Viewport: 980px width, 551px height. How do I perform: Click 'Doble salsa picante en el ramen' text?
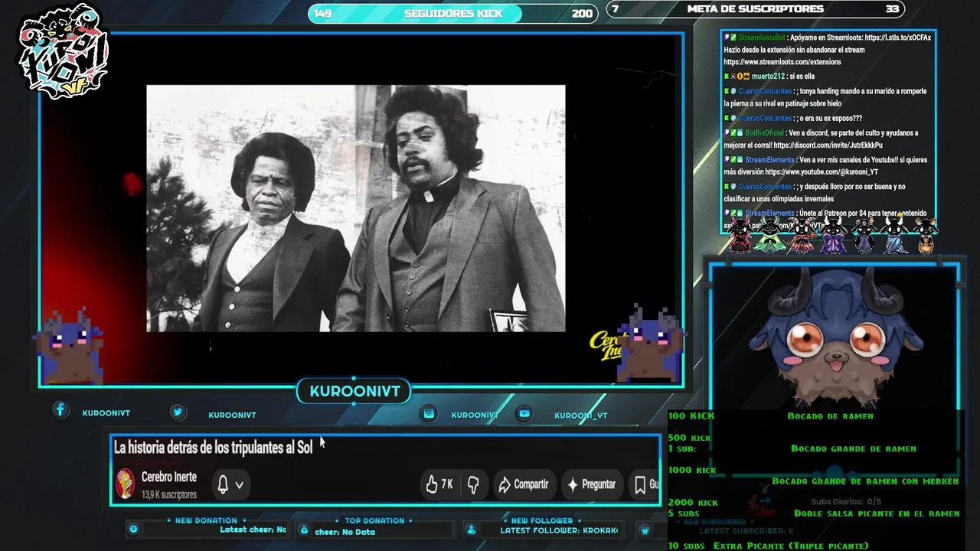point(877,514)
